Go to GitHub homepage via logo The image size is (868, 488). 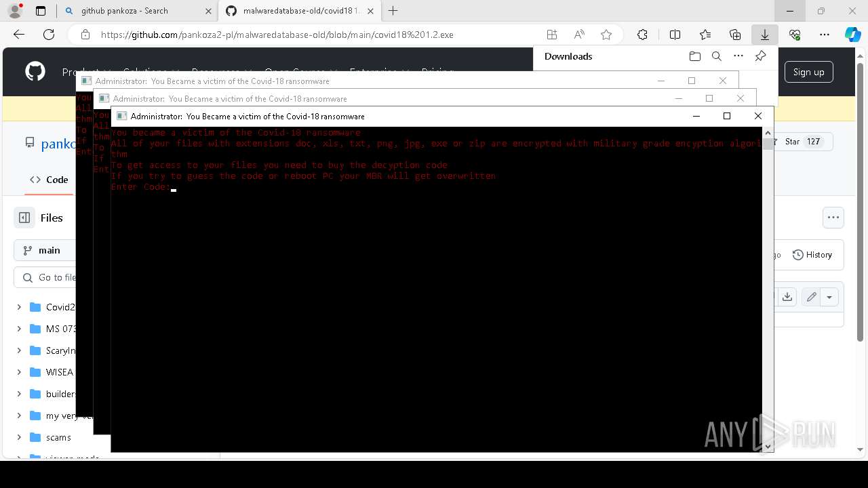[x=35, y=72]
